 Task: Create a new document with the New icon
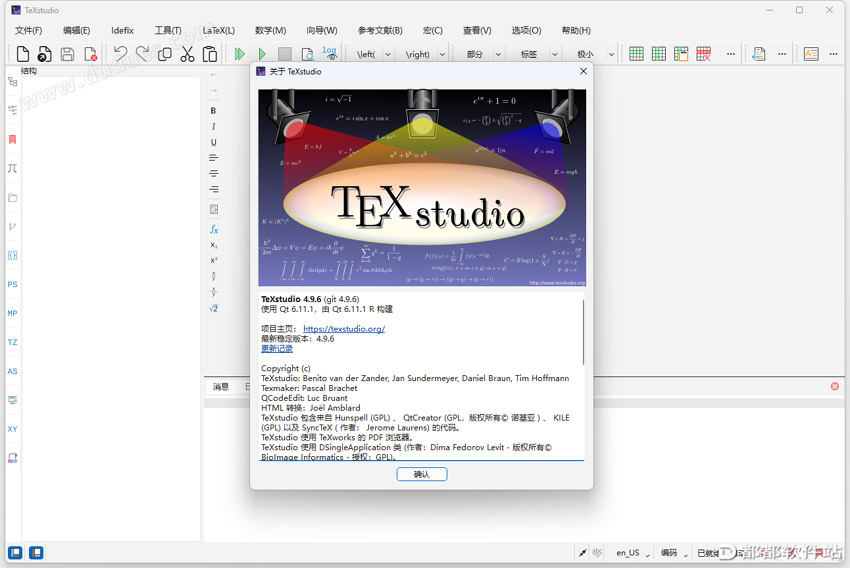23,54
